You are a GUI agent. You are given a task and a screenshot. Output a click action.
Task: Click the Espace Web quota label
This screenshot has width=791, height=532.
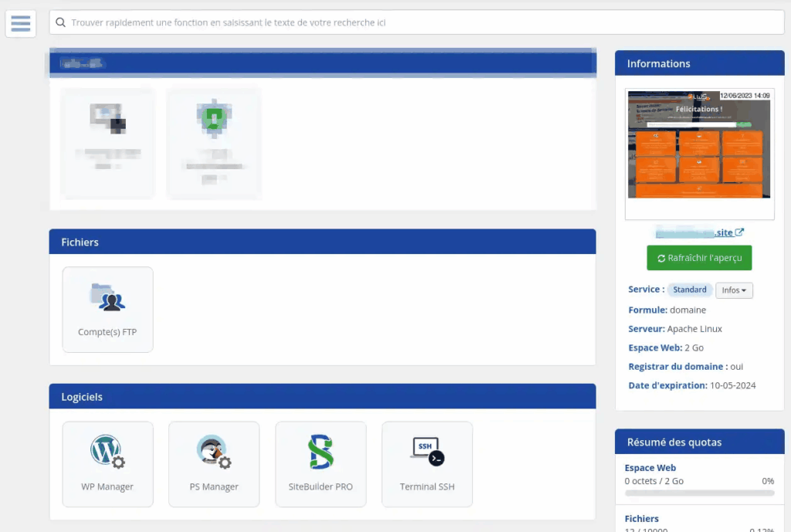pos(650,468)
